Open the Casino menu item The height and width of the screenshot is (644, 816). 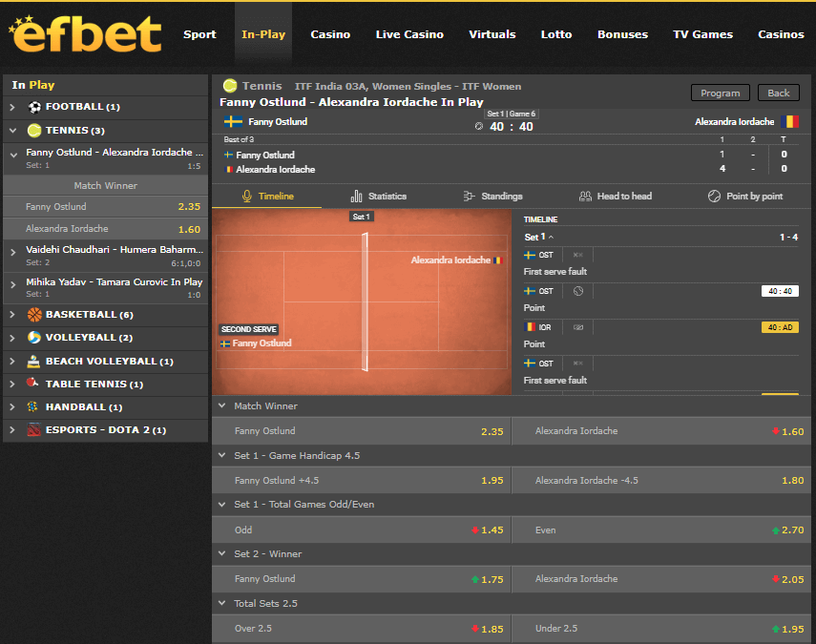pyautogui.click(x=330, y=34)
